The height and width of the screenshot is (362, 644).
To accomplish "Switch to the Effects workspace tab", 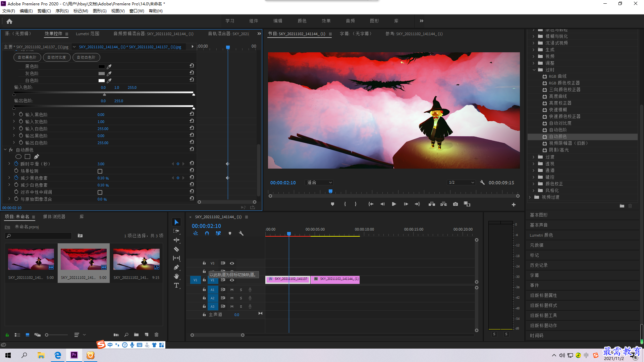I will [x=326, y=21].
